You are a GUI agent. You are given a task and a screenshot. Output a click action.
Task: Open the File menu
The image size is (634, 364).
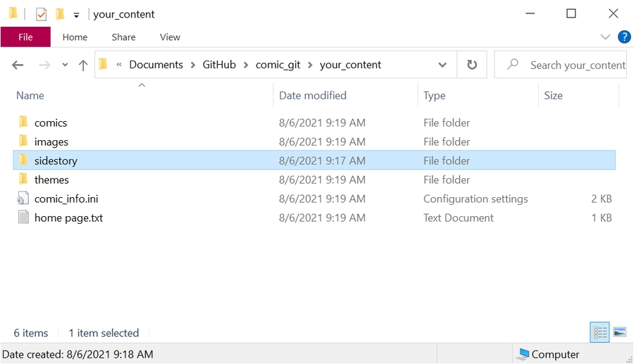(25, 37)
